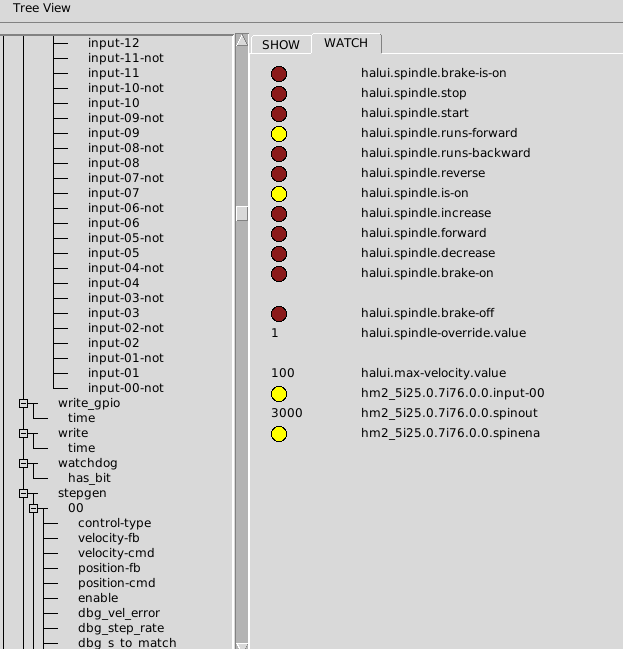Click has_bit under watchdog

point(95,478)
